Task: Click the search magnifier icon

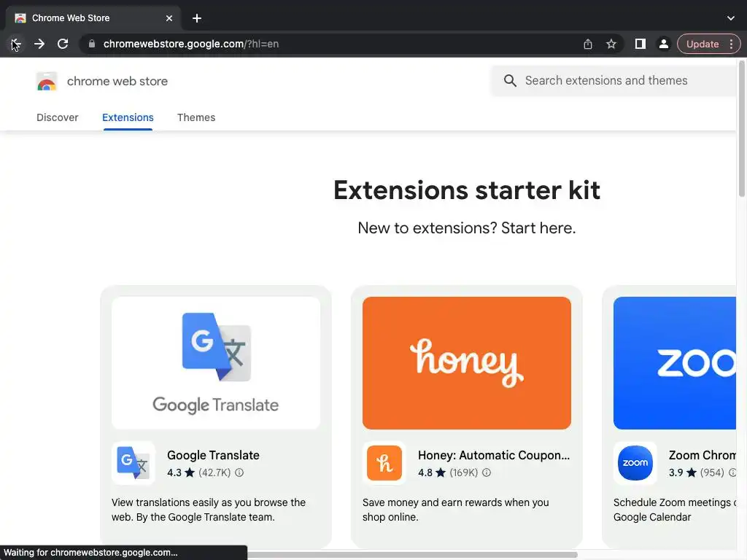Action: (x=510, y=80)
